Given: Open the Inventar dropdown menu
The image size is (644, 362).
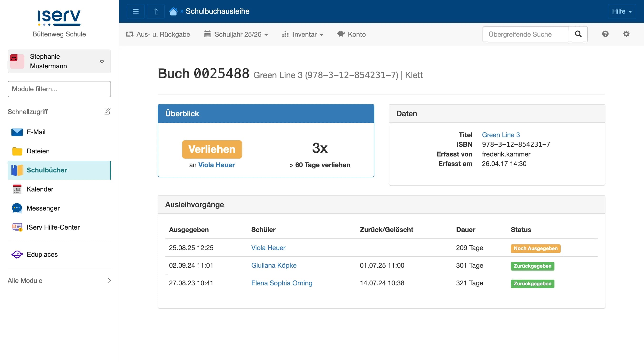Looking at the screenshot, I should click(x=303, y=34).
